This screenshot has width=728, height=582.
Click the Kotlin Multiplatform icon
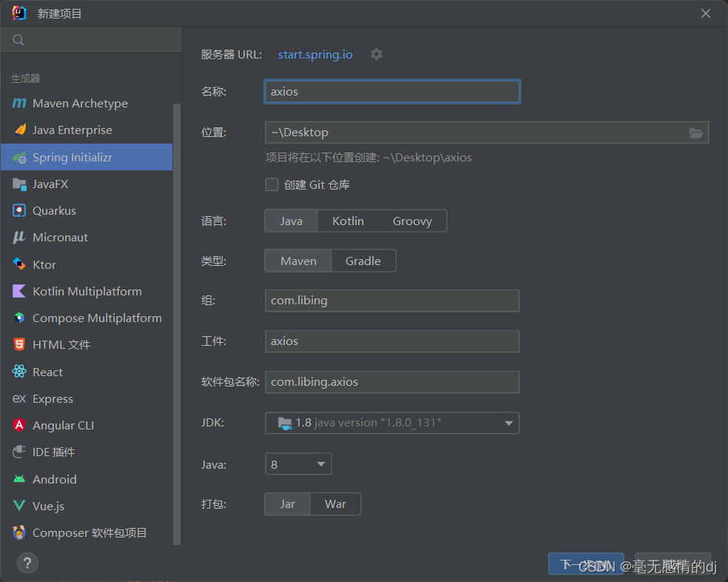coord(19,291)
